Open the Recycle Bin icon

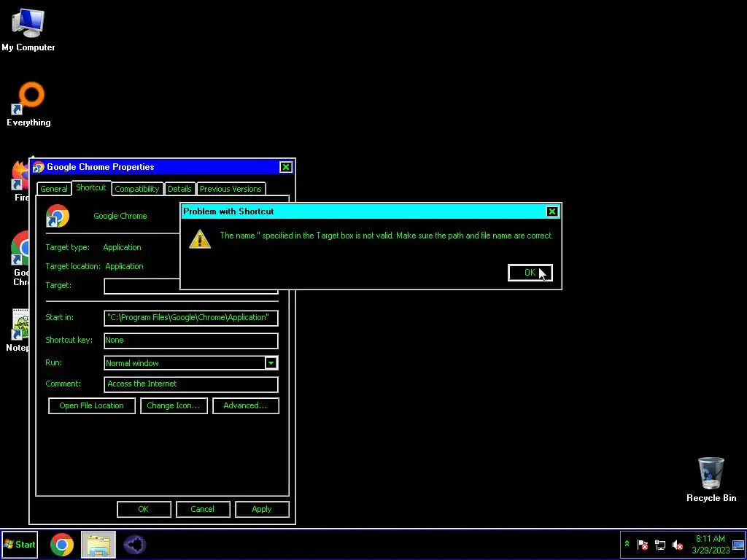pyautogui.click(x=711, y=480)
